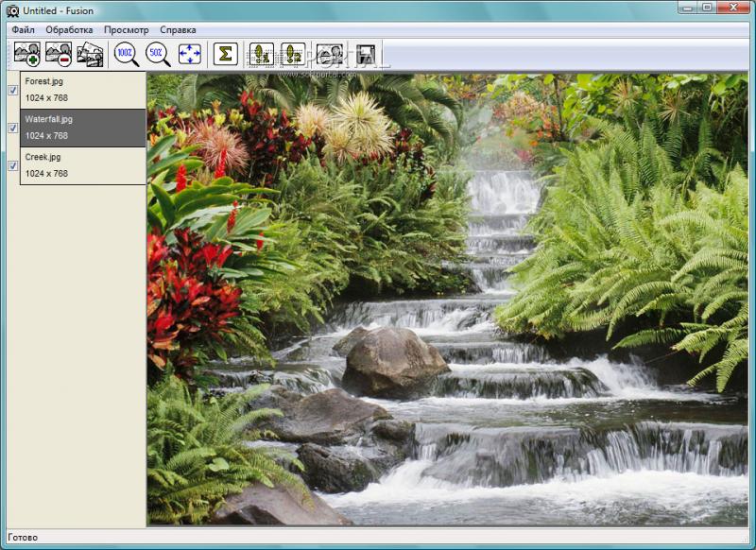756x550 pixels.
Task: Set zoom to 50% with magnifier icon
Action: [158, 54]
